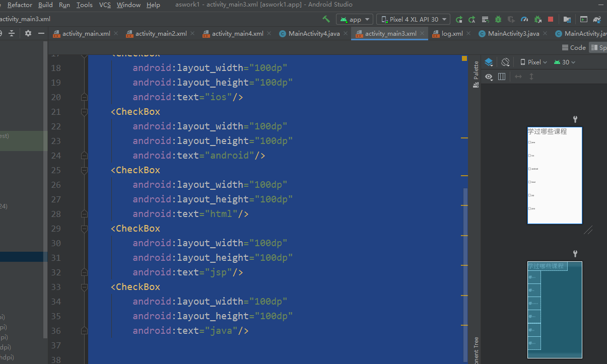Close the activity_main2.xml tab

click(192, 34)
